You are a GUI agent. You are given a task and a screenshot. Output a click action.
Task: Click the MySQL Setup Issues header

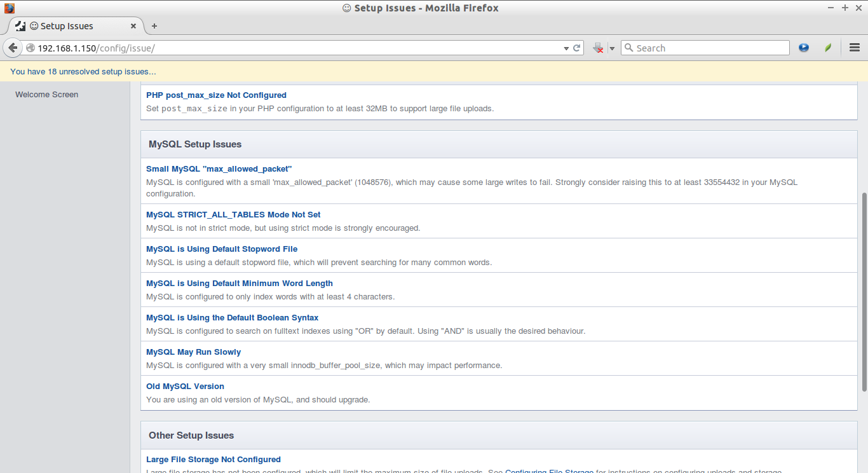tap(195, 144)
